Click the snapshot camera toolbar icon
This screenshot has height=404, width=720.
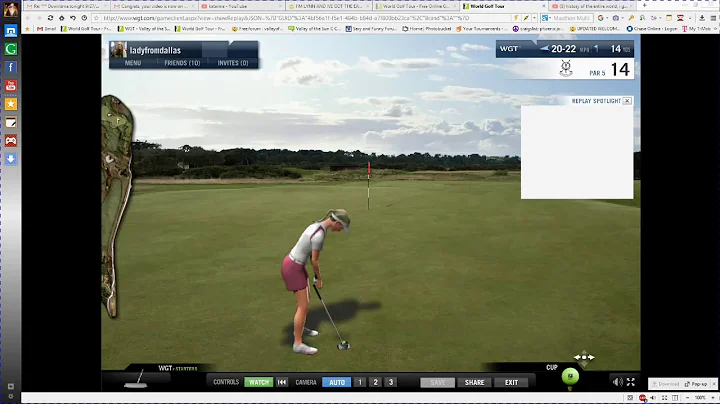click(616, 18)
